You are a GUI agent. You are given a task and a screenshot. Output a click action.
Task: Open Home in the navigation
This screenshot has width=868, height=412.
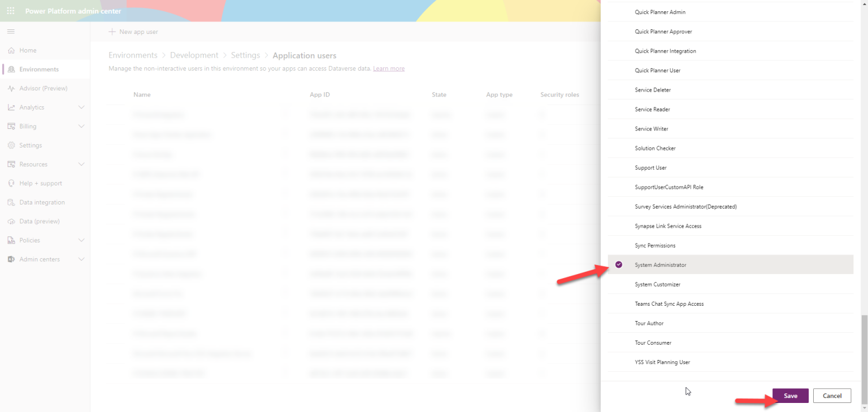click(28, 50)
